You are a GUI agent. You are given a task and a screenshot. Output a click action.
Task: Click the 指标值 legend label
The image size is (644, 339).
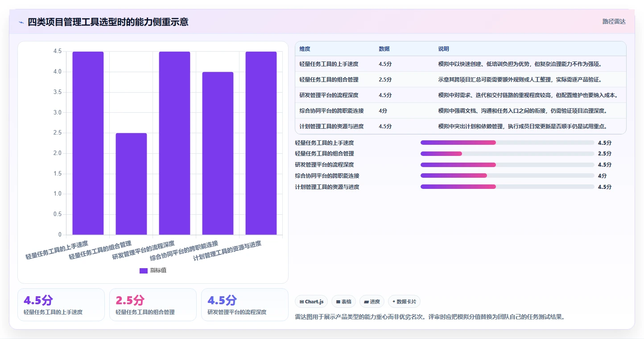[158, 270]
